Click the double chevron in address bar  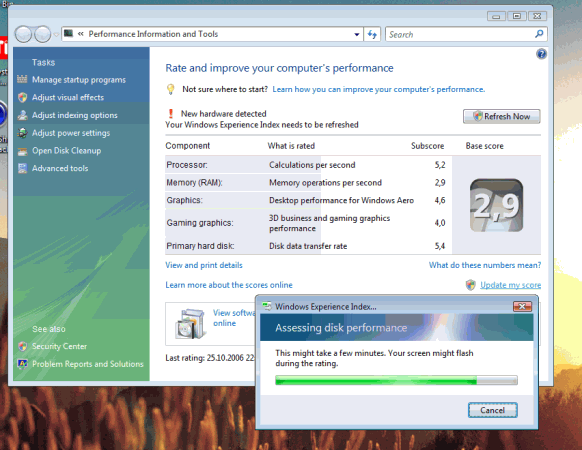click(81, 34)
